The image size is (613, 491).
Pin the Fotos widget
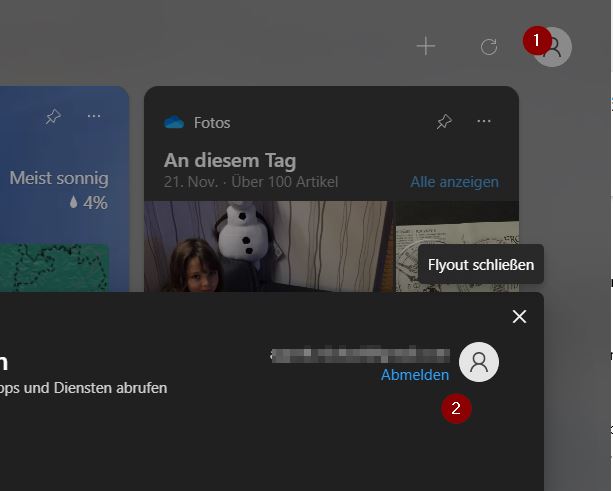(445, 122)
